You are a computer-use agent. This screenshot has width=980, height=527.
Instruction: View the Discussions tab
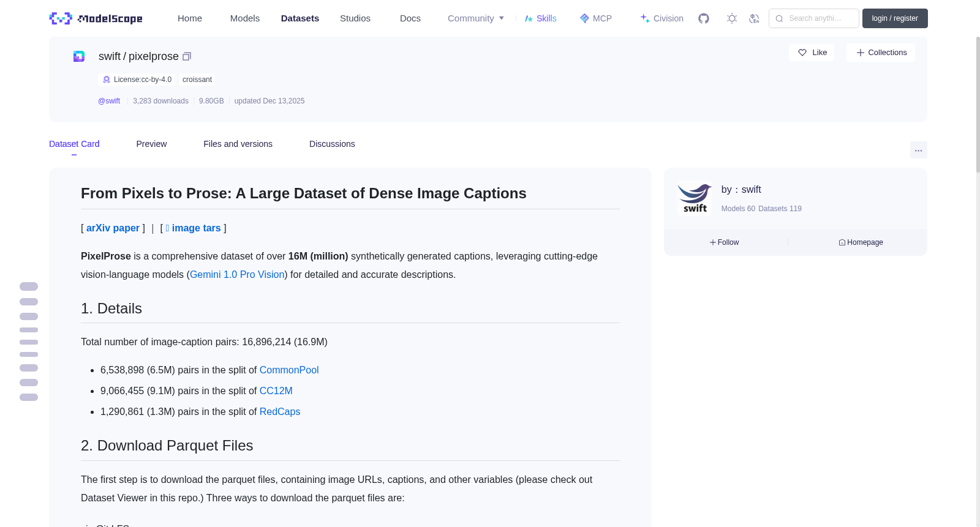(x=332, y=144)
